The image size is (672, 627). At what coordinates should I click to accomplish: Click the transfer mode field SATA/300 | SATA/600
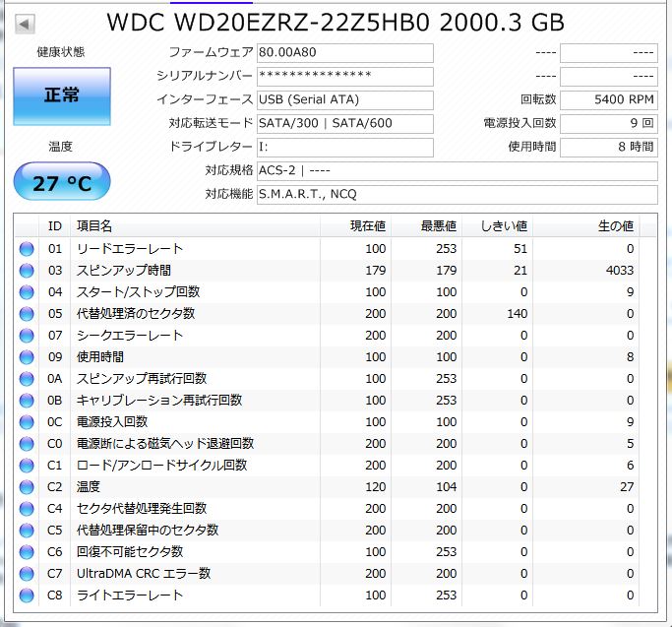click(345, 123)
